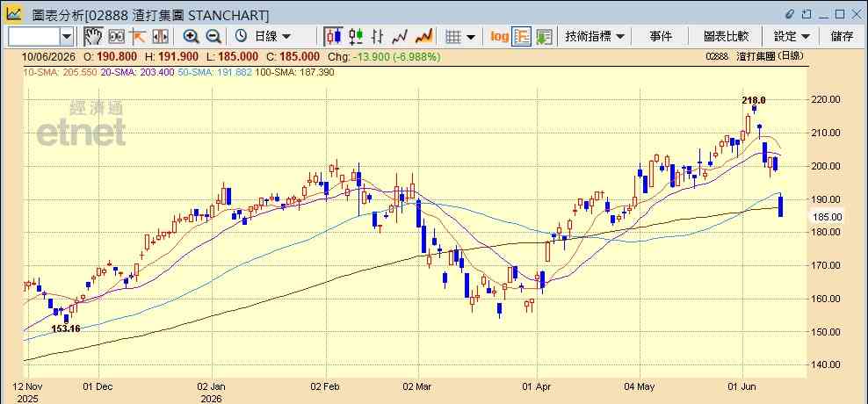Open the 設定 settings dropdown
The image size is (868, 404).
pos(792,37)
